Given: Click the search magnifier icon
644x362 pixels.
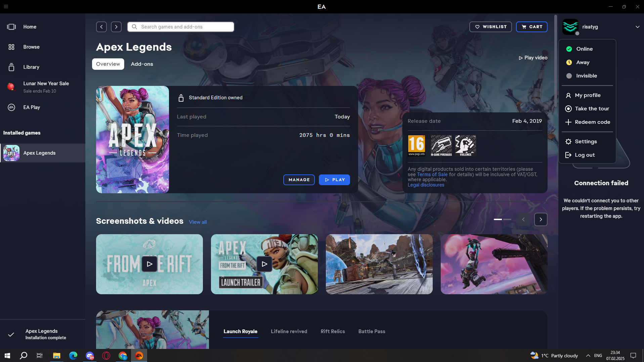Looking at the screenshot, I should (x=134, y=27).
